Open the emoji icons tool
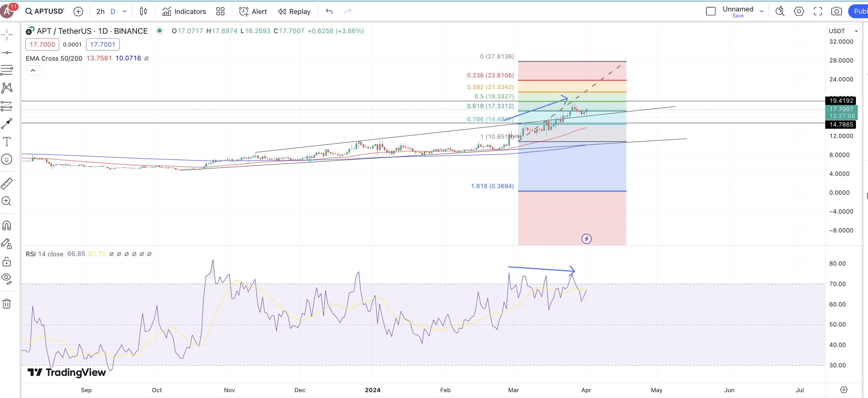 click(7, 159)
